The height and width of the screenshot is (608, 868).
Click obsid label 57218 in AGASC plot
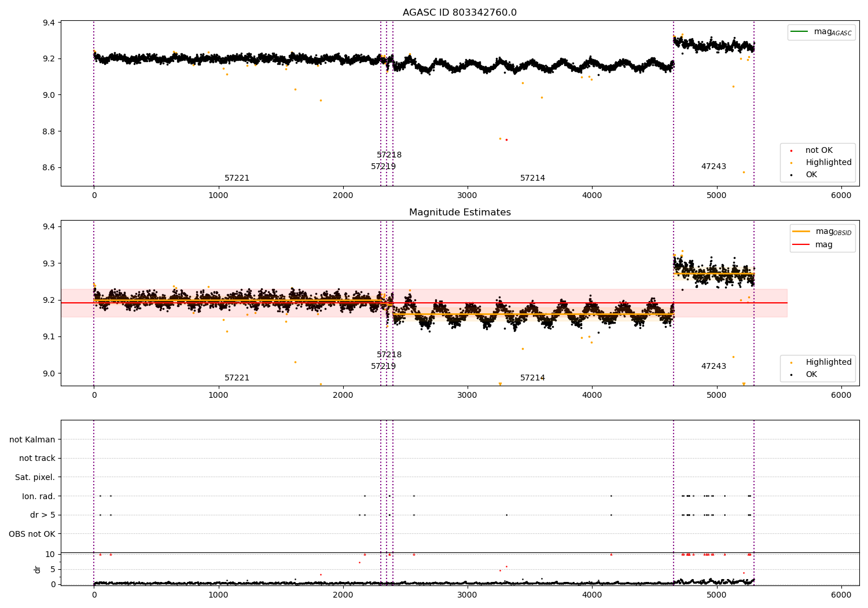click(389, 155)
